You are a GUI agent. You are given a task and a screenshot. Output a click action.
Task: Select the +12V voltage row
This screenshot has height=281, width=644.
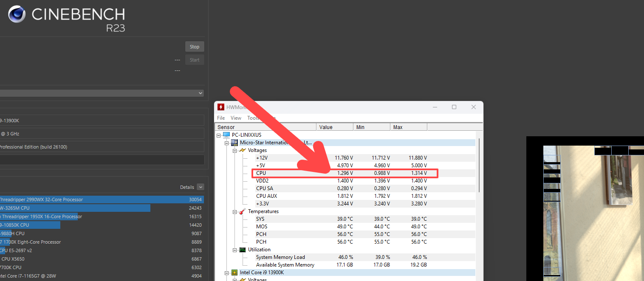(x=346, y=158)
